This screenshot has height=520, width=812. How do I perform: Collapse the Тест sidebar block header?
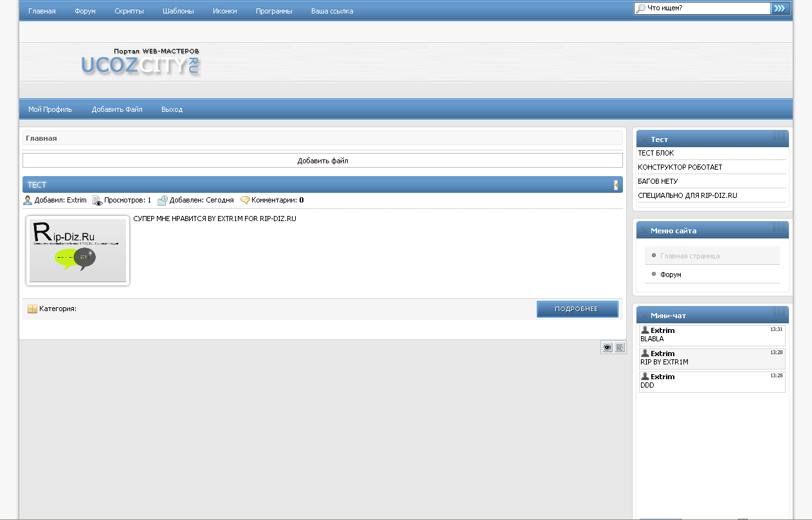[x=778, y=137]
